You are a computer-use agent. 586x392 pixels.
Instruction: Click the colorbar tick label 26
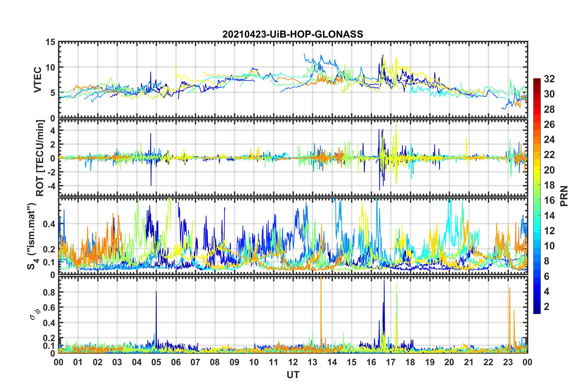pyautogui.click(x=549, y=125)
